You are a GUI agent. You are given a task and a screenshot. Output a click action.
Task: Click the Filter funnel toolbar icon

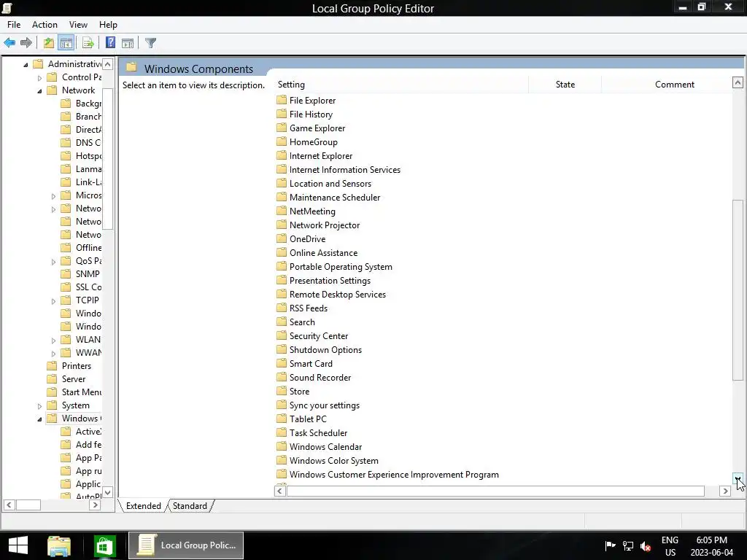point(150,43)
